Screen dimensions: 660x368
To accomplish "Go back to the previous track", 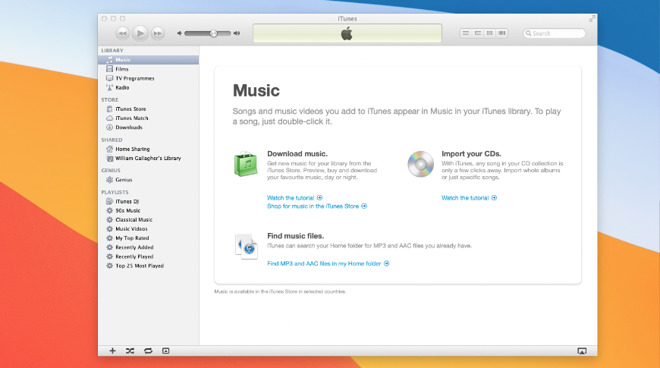I will (122, 33).
